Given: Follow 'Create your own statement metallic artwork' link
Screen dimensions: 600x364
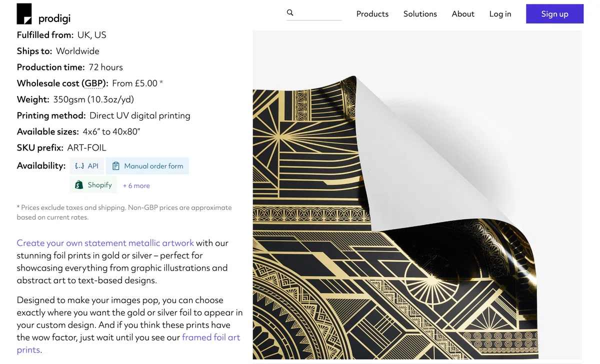Looking at the screenshot, I should coord(105,243).
